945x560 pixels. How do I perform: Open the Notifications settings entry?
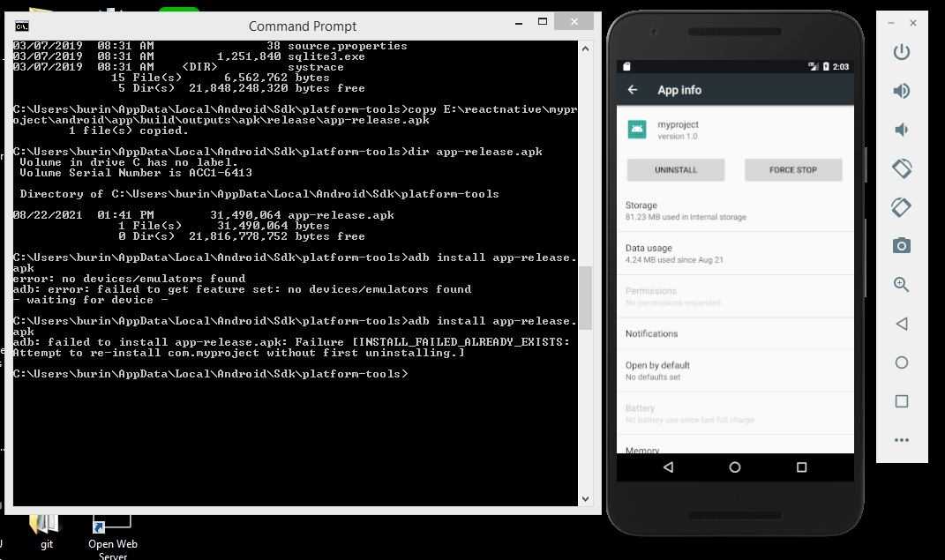(x=734, y=333)
